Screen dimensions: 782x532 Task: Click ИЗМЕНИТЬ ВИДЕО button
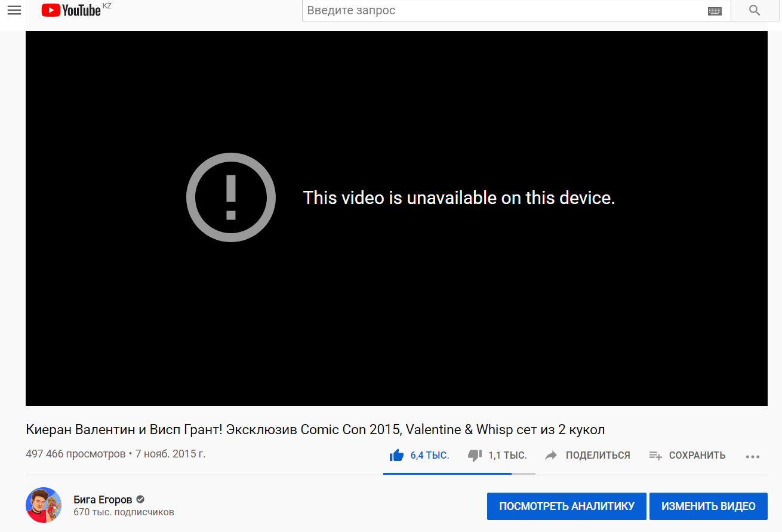(709, 506)
